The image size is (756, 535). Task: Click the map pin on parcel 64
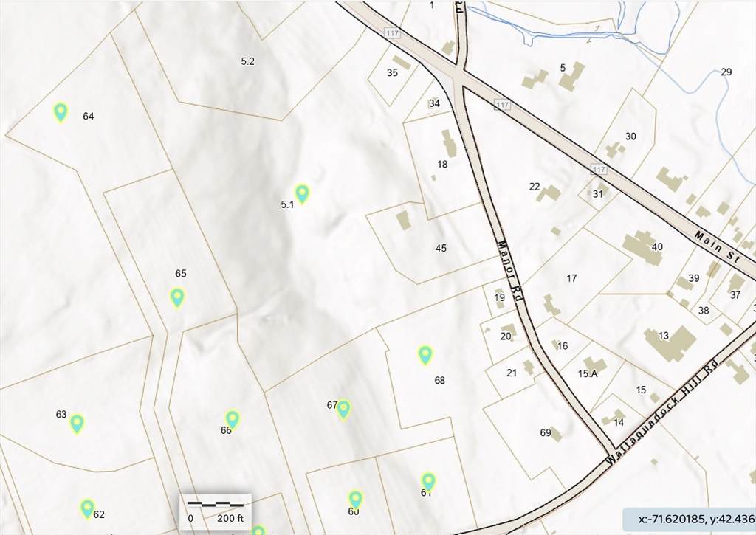(61, 112)
